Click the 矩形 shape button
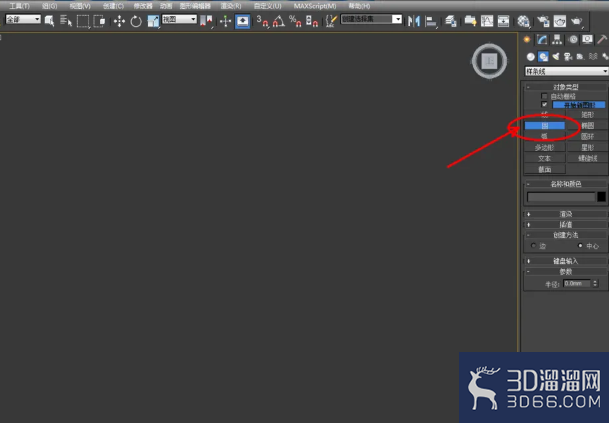 [587, 115]
